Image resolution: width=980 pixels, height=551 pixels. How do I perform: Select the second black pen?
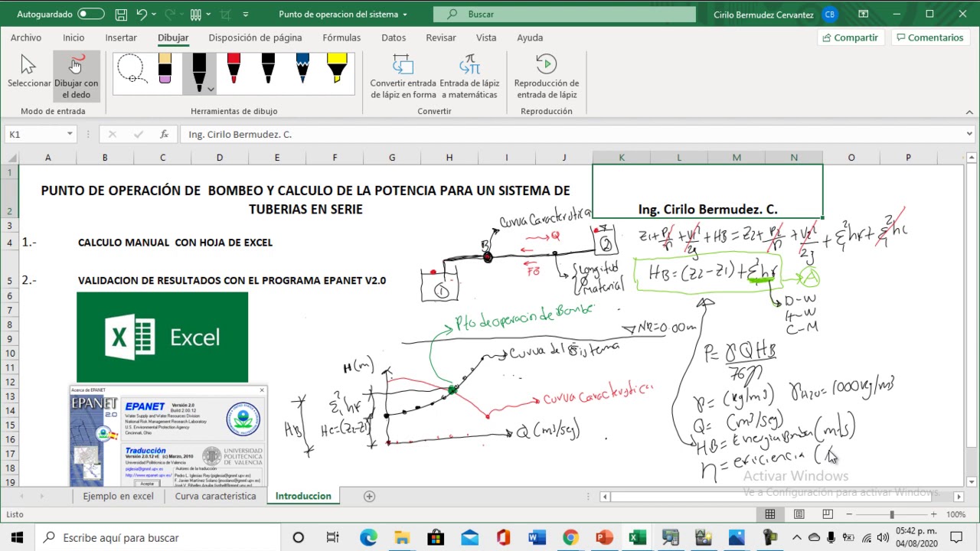coord(268,69)
